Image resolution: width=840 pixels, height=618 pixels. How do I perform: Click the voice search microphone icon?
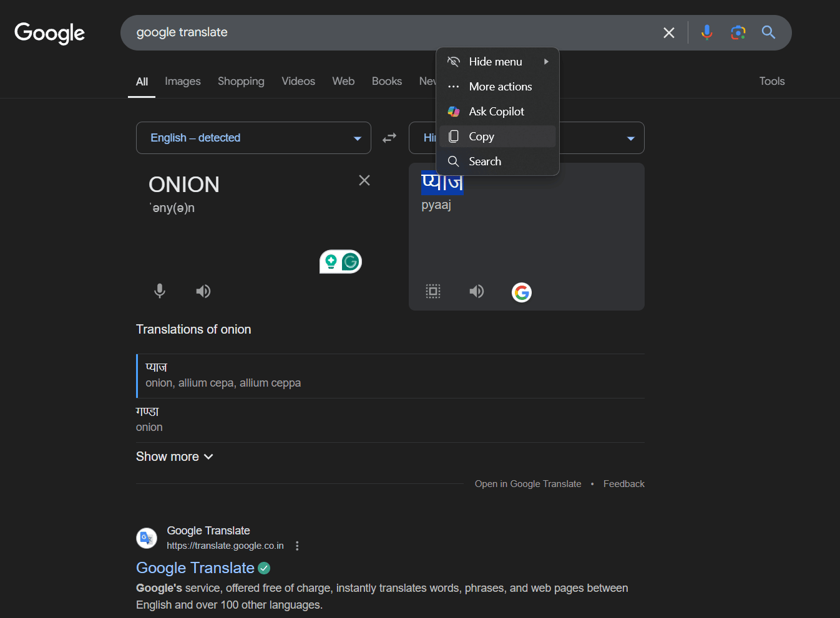pos(706,32)
